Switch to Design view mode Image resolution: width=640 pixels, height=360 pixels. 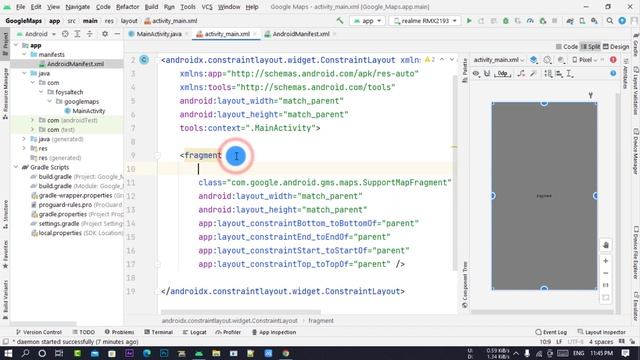coord(616,47)
